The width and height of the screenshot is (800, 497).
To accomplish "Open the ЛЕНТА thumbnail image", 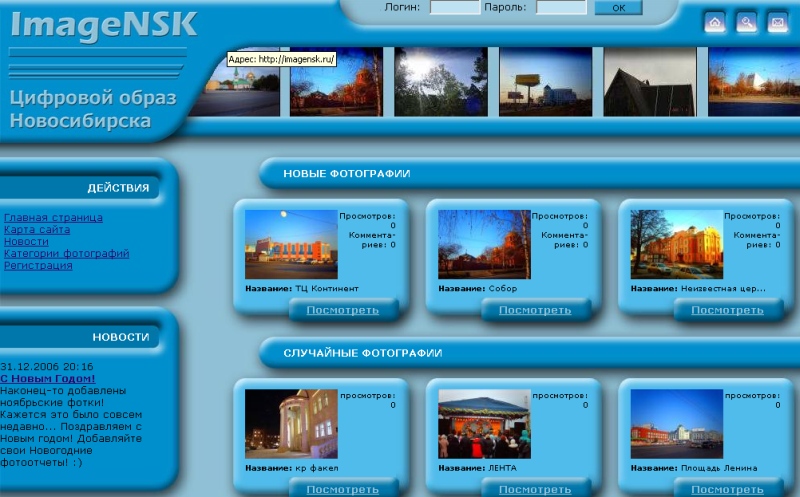I will [484, 424].
